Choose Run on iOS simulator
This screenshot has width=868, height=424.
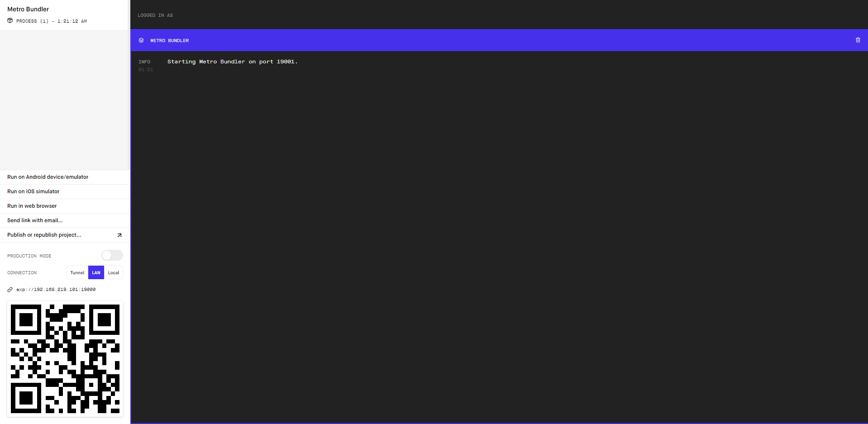coord(65,191)
